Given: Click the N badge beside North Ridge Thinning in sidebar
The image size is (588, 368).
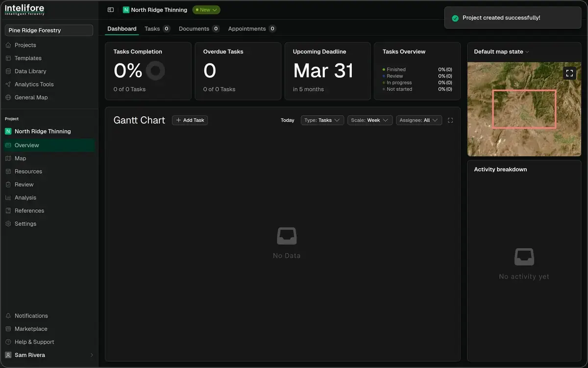Looking at the screenshot, I should click(8, 131).
